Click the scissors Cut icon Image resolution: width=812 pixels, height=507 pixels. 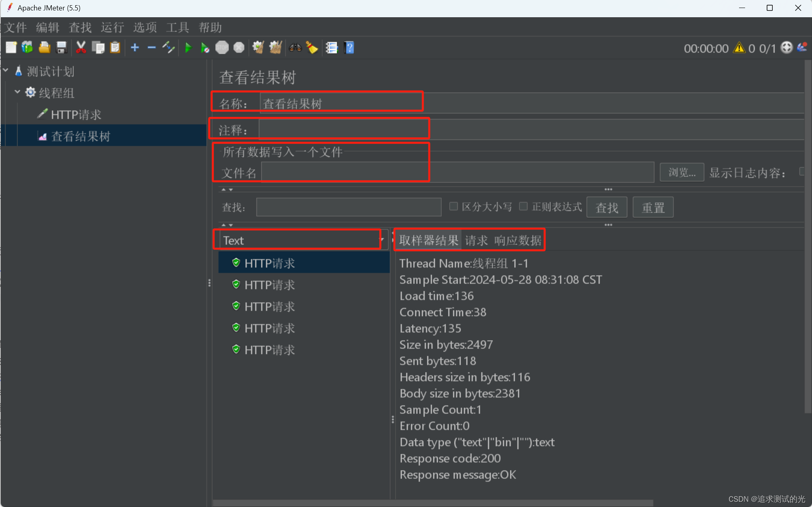click(x=81, y=48)
